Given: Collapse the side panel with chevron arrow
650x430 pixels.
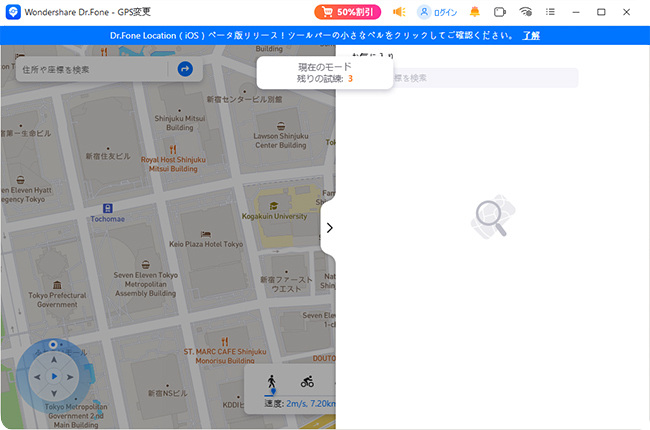Looking at the screenshot, I should 329,228.
